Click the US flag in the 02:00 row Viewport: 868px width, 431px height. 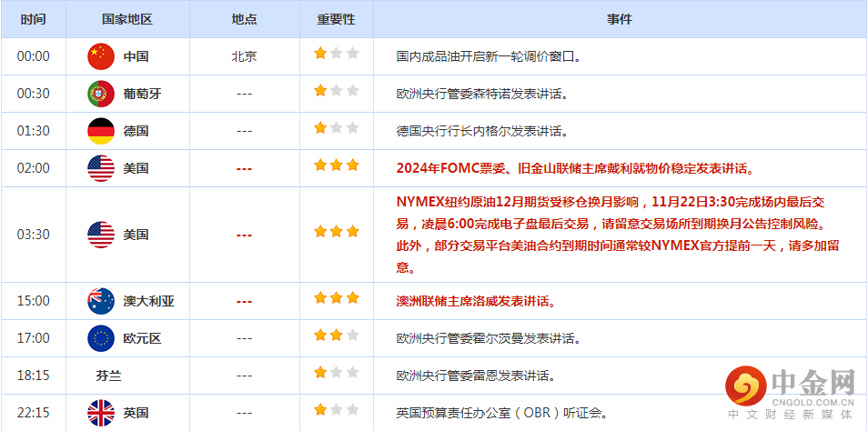coord(101,168)
